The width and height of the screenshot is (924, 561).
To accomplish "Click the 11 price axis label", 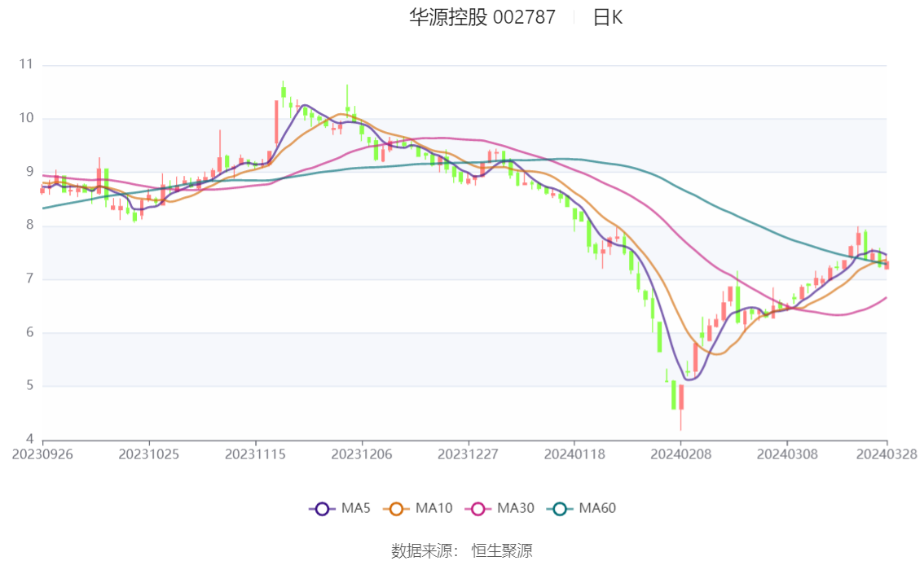I will [26, 64].
